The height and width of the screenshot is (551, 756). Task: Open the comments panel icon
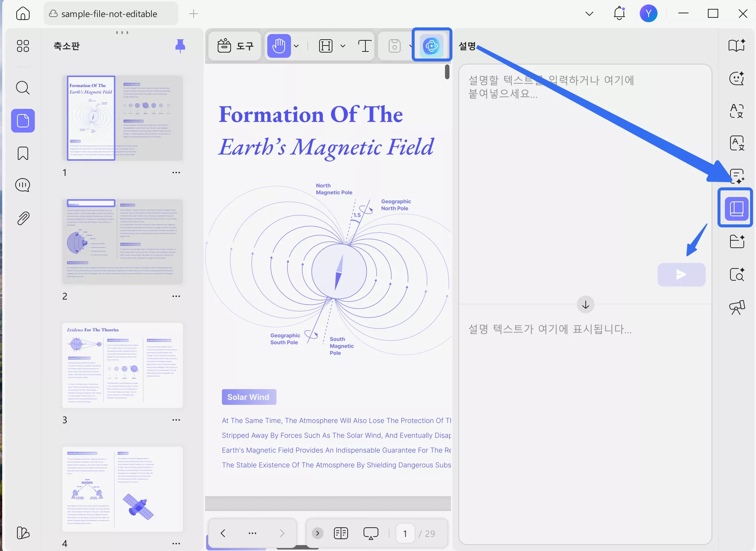click(23, 185)
